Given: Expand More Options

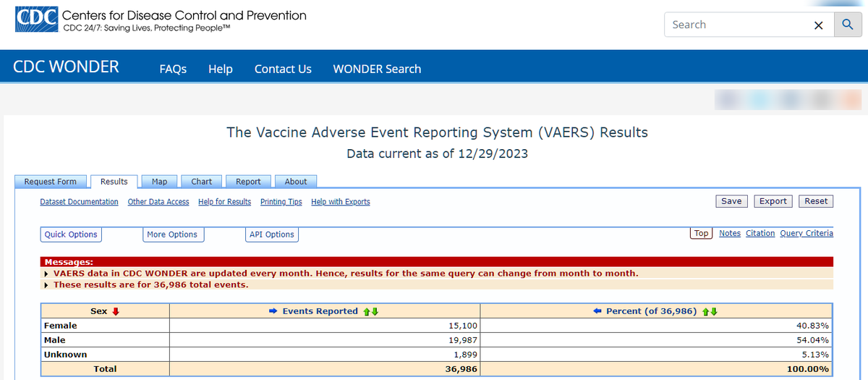Looking at the screenshot, I should [x=172, y=235].
